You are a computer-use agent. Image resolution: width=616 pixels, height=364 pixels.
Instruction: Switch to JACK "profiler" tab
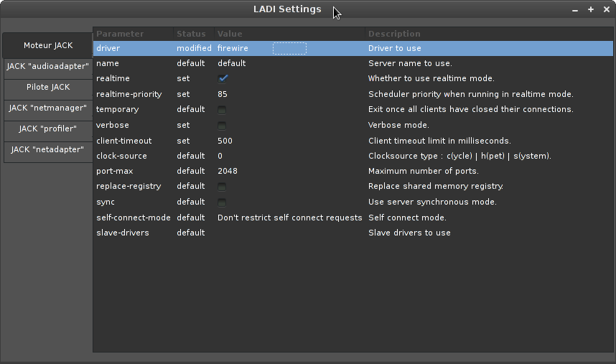(x=48, y=129)
